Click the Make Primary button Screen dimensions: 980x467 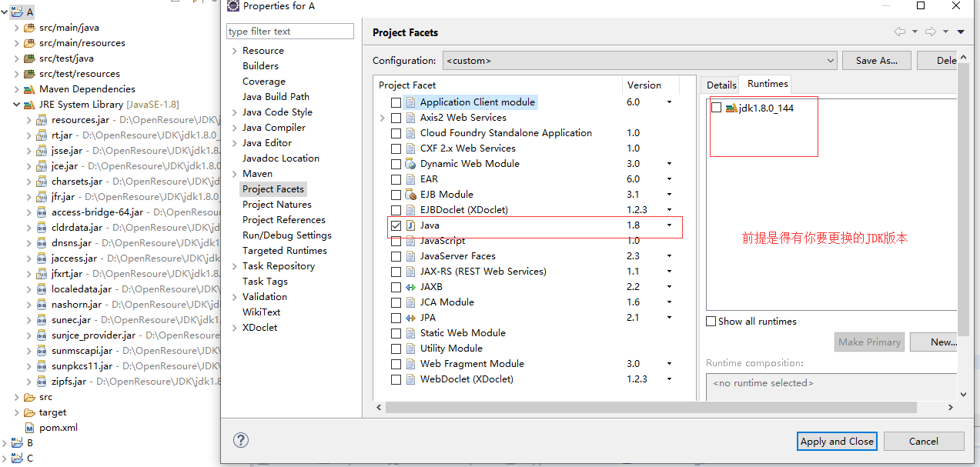[x=869, y=342]
